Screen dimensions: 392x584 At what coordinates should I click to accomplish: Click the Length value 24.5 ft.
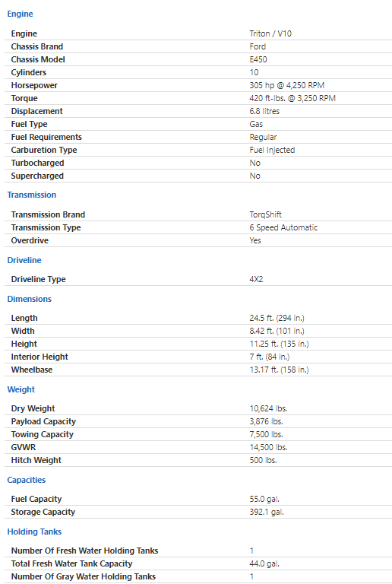point(277,318)
